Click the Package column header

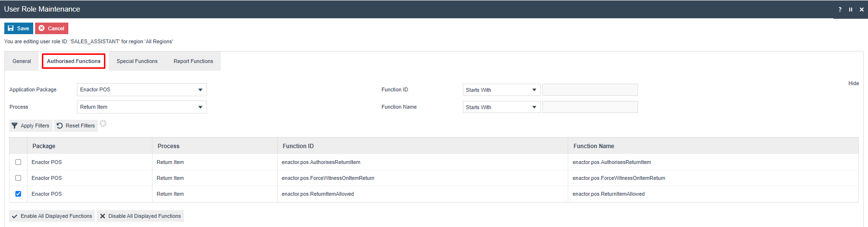click(x=90, y=146)
